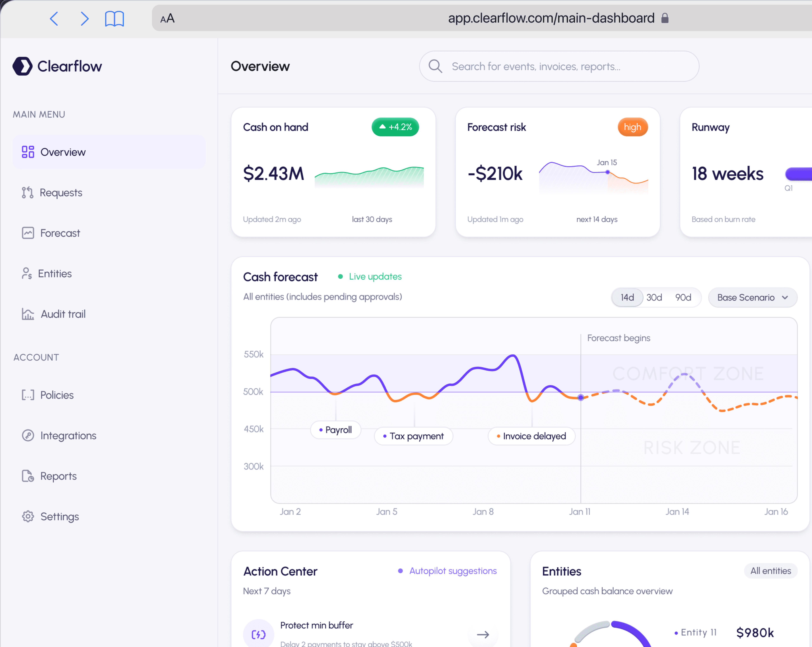Switch forecast range to 30d
Image resolution: width=812 pixels, height=647 pixels.
click(654, 297)
